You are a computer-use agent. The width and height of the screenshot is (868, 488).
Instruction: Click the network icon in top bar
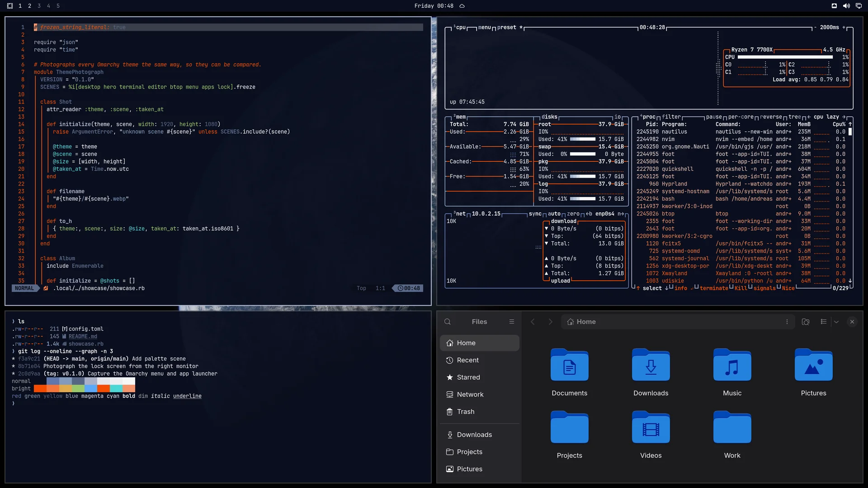click(x=834, y=6)
